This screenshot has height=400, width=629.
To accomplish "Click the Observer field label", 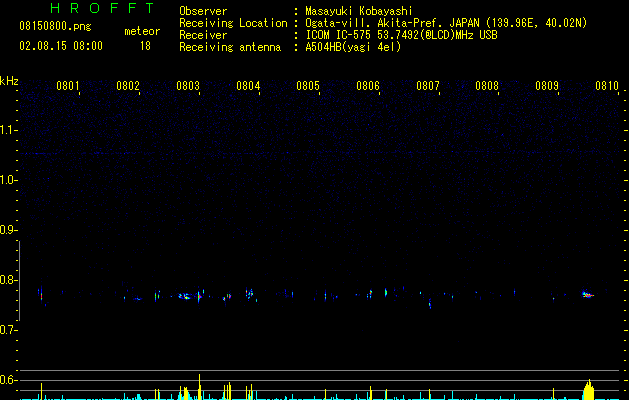I will [203, 11].
